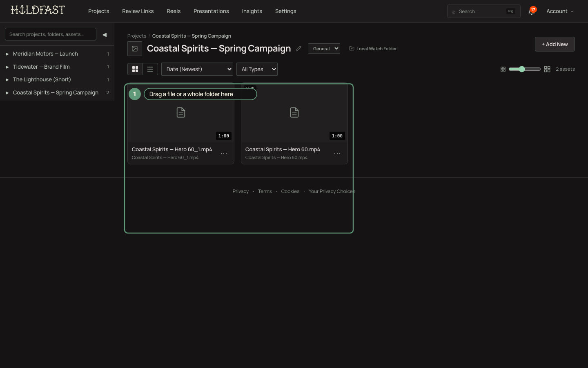Open the Account menu
This screenshot has width=588, height=368.
tap(560, 11)
